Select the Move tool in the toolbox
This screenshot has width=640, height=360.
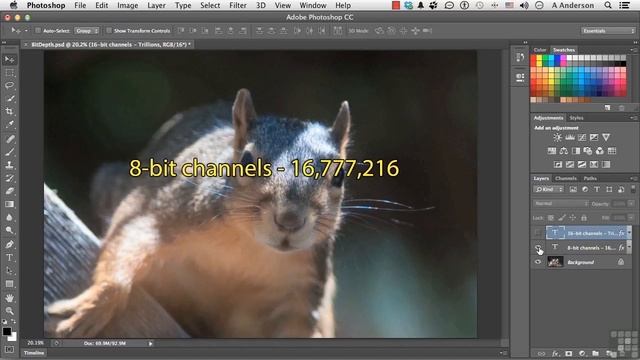click(9, 60)
